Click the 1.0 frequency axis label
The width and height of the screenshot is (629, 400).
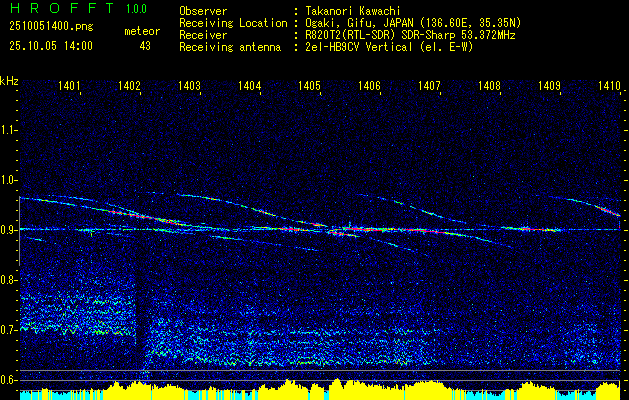point(8,180)
